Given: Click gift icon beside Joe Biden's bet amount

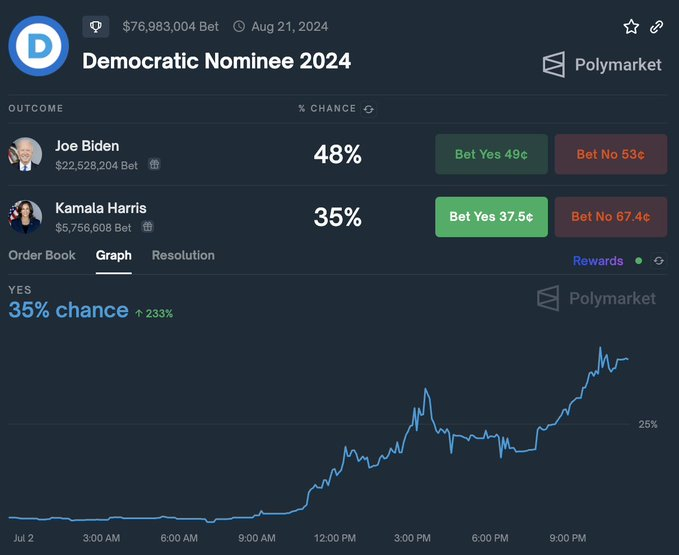Looking at the screenshot, I should tap(155, 164).
